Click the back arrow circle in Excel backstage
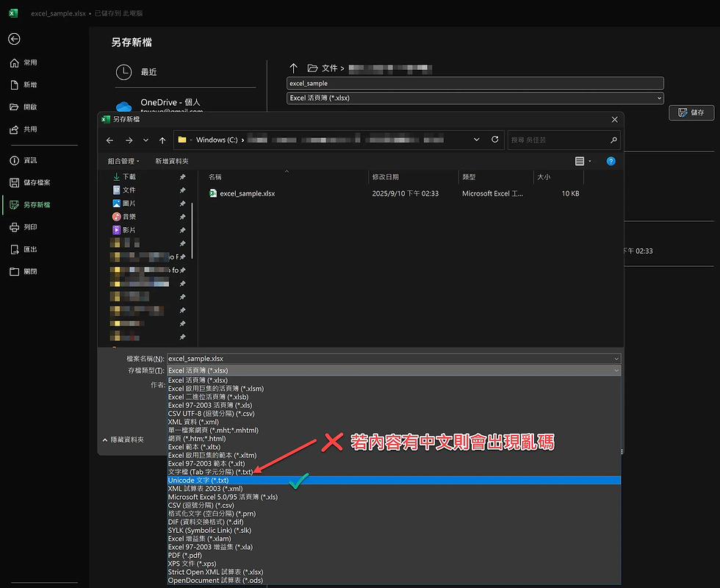The width and height of the screenshot is (720, 588). pos(14,39)
